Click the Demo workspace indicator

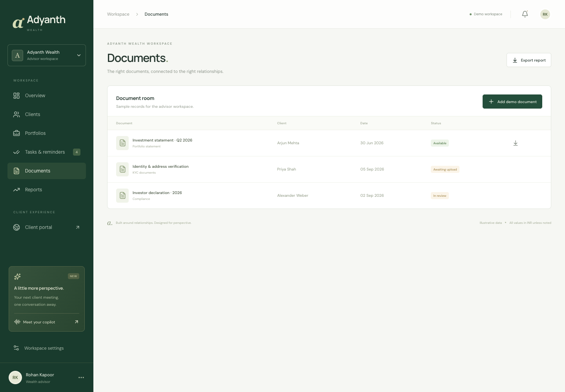tap(486, 14)
